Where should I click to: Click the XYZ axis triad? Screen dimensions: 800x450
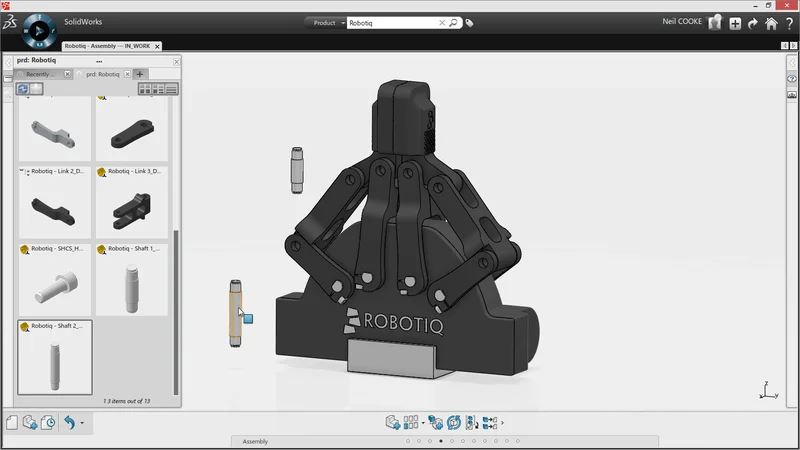pos(768,390)
